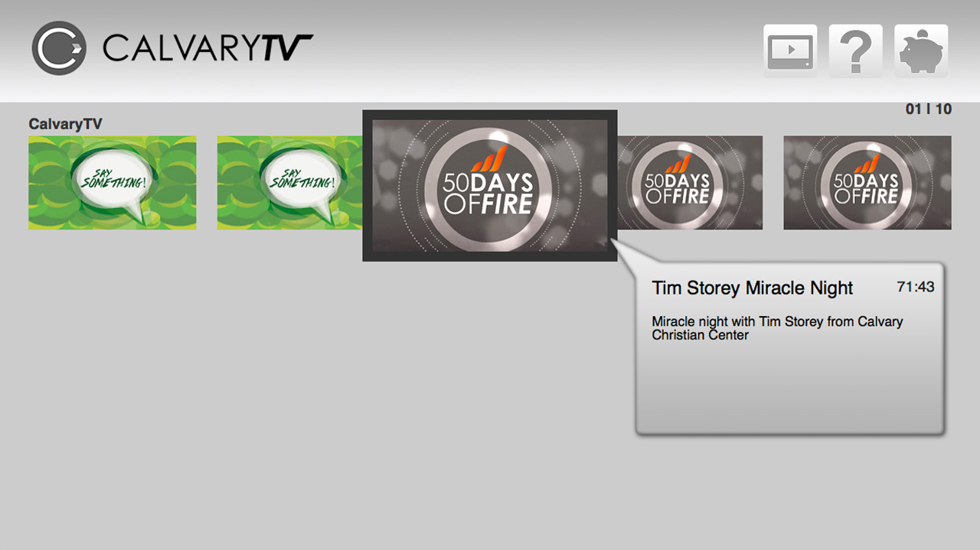
Task: Open the video player icon in header
Action: [790, 50]
